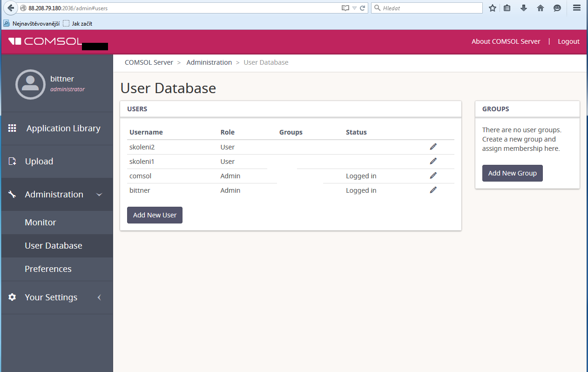Click the Add New Group button

(x=512, y=173)
